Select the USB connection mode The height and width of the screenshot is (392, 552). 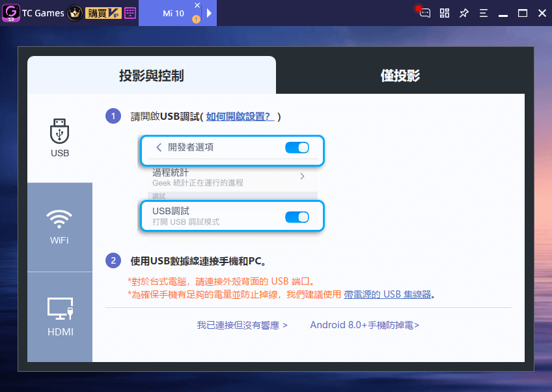coord(60,138)
